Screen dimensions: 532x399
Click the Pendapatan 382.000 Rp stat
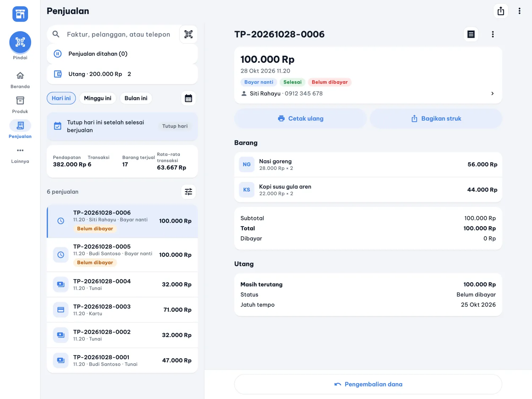(70, 161)
